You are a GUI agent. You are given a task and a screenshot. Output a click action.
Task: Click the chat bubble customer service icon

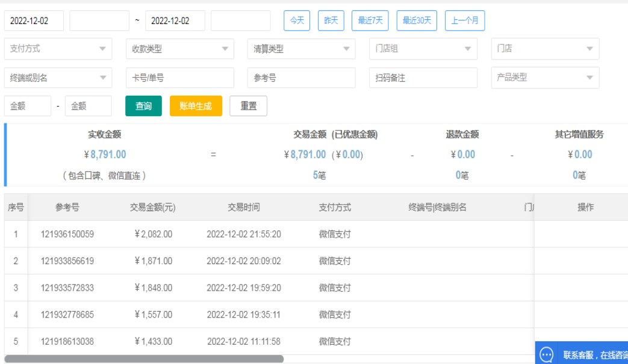coord(547,354)
